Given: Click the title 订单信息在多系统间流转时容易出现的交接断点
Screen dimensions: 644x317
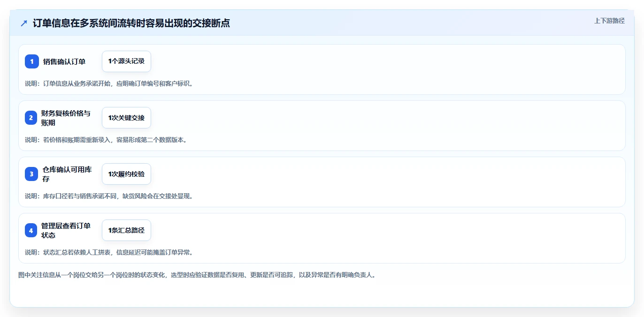Looking at the screenshot, I should pyautogui.click(x=131, y=23).
